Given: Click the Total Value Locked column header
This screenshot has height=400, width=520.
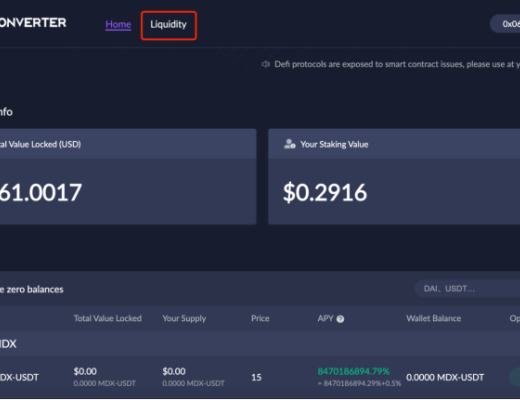Looking at the screenshot, I should tap(108, 318).
